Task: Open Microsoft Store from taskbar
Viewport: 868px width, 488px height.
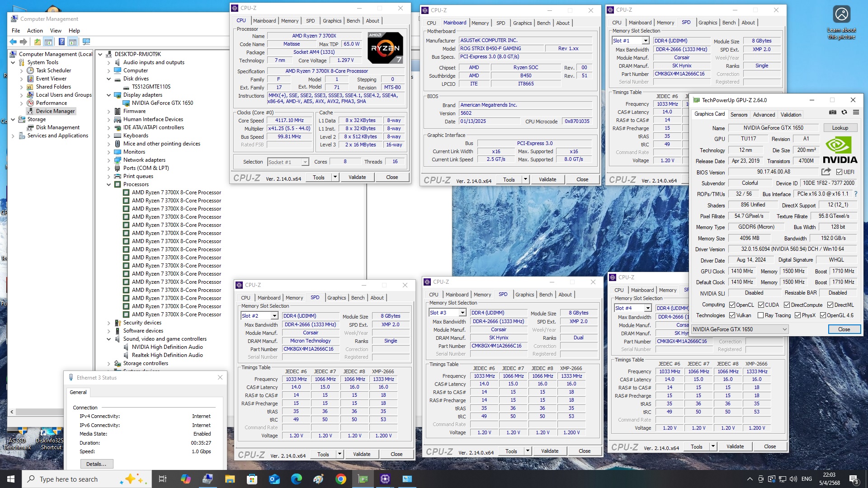Action: [x=252, y=479]
